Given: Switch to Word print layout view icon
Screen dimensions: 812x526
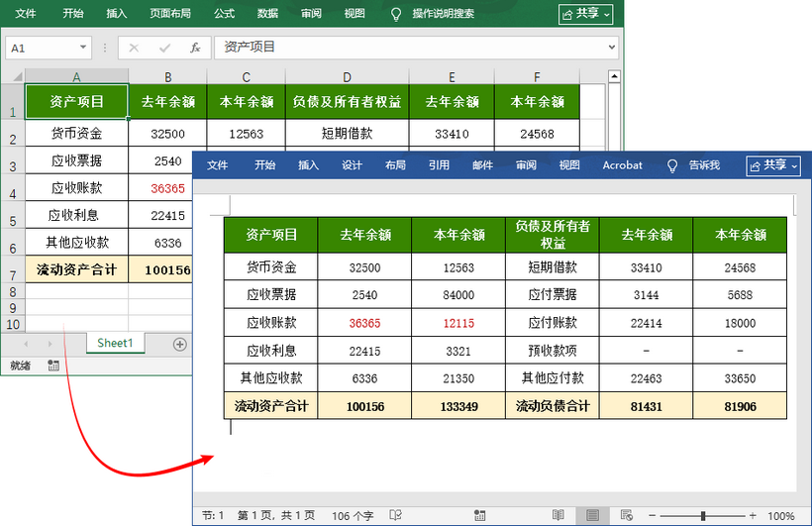Looking at the screenshot, I should 592,515.
